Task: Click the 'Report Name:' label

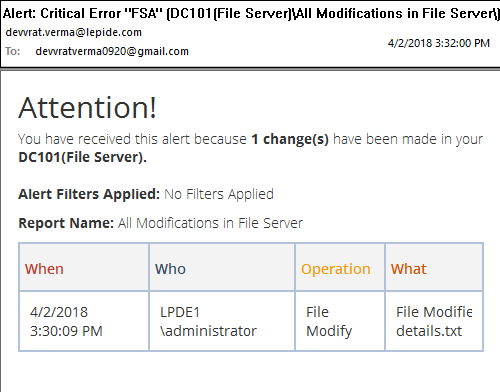Action: 66,223
